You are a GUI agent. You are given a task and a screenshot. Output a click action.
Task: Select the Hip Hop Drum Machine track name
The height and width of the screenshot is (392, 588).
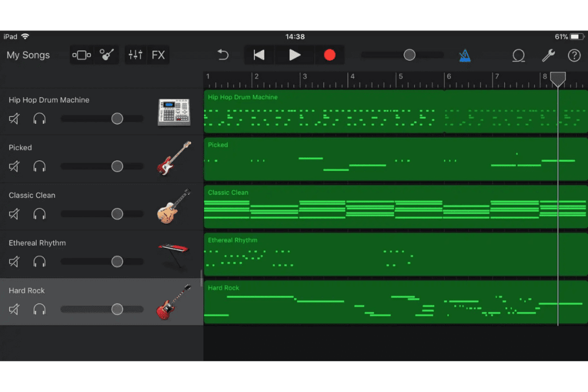[x=49, y=100]
